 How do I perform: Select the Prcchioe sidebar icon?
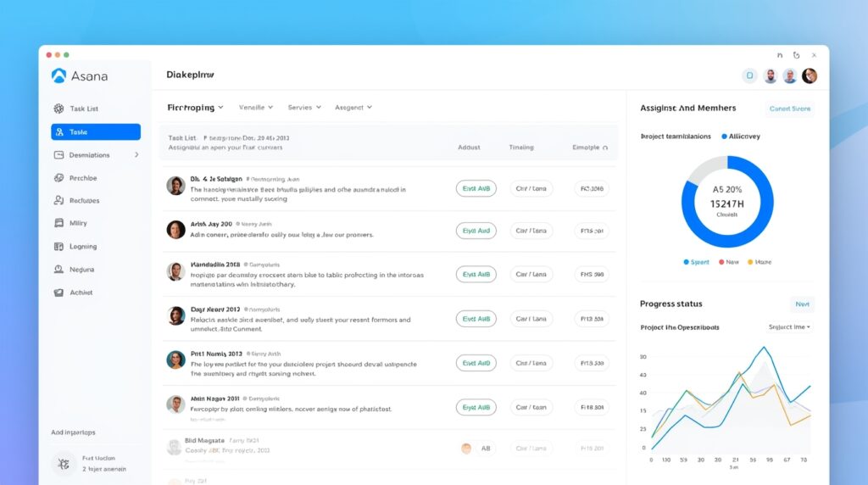(58, 178)
